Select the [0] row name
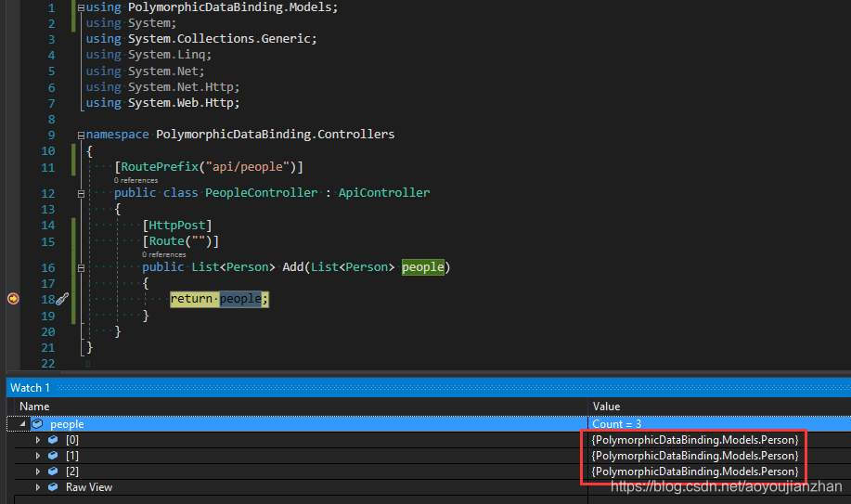This screenshot has height=504, width=851. [72, 439]
